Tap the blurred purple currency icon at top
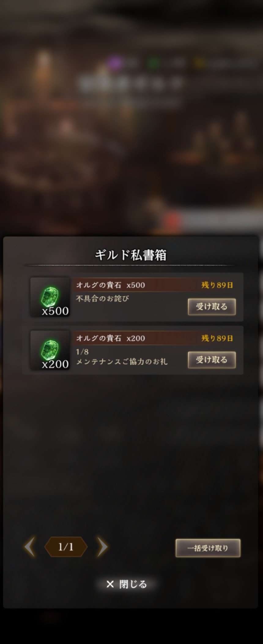263x644 pixels. pyautogui.click(x=114, y=64)
